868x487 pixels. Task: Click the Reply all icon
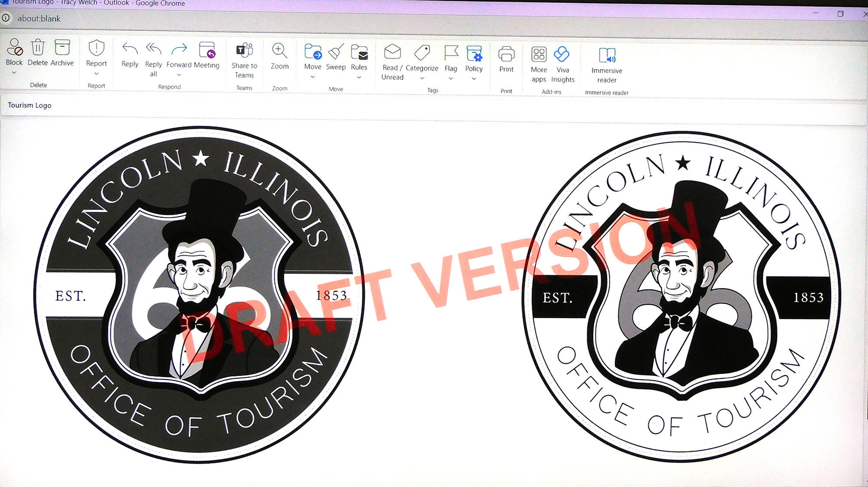pyautogui.click(x=153, y=49)
